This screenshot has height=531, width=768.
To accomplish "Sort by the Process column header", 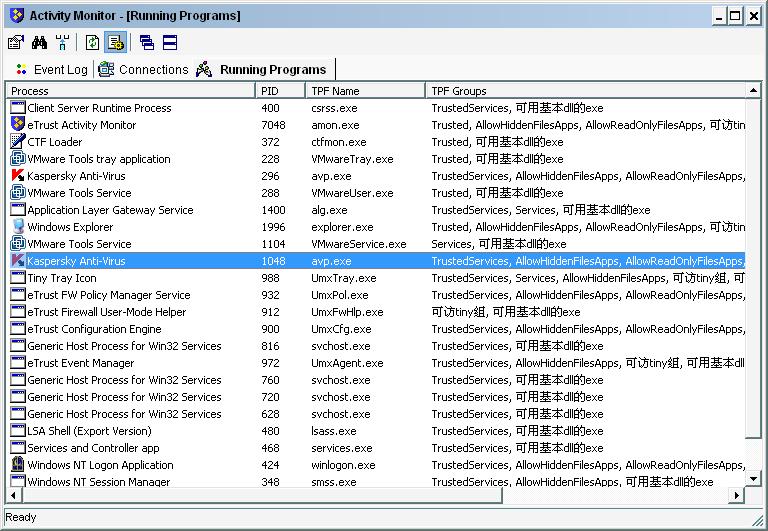I will pos(131,91).
